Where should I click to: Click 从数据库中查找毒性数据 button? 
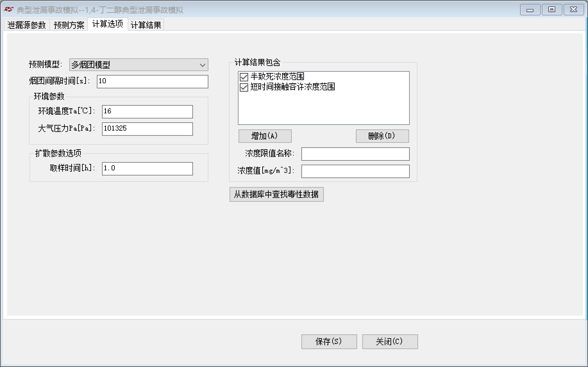point(276,194)
